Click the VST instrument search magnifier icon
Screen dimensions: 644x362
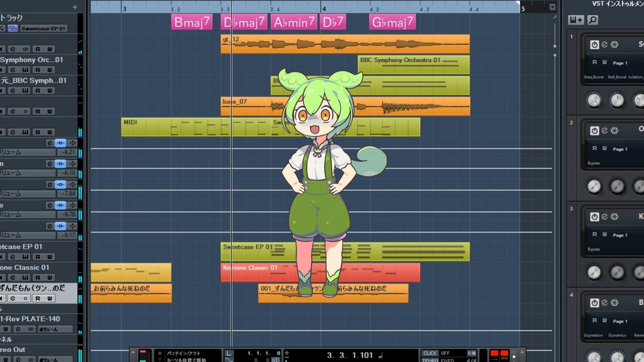(592, 19)
